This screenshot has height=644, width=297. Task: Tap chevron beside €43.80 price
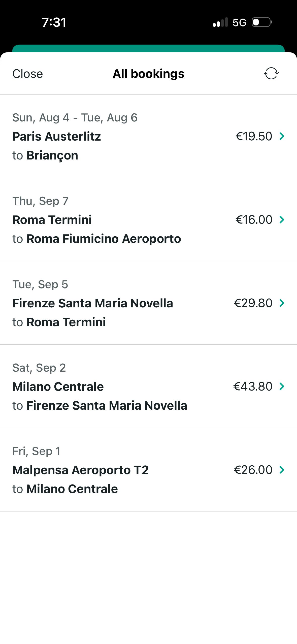[282, 387]
